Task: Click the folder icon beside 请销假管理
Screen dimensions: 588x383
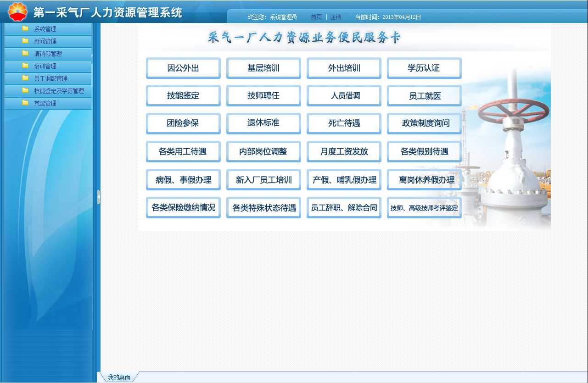Action: (25, 53)
